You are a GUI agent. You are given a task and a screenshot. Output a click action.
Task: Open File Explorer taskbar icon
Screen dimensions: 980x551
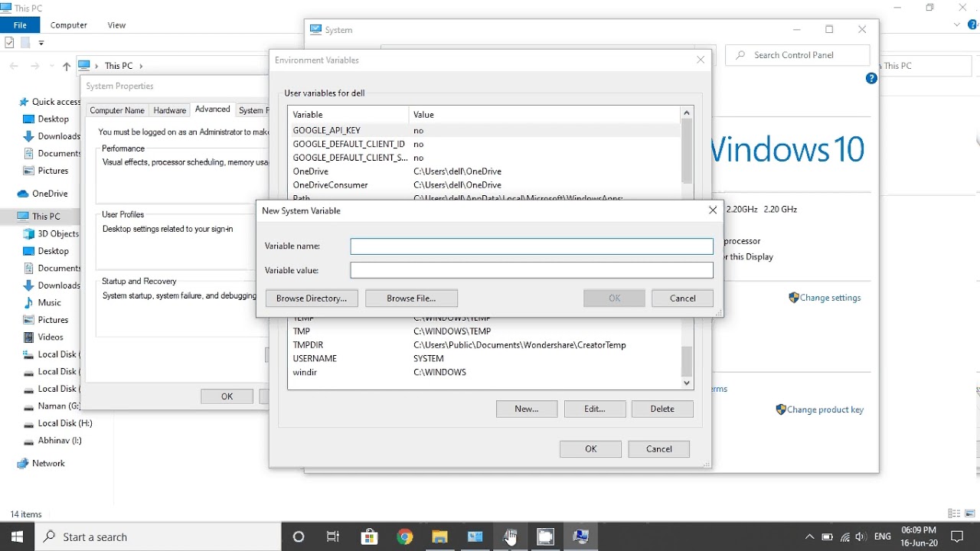coord(439,537)
